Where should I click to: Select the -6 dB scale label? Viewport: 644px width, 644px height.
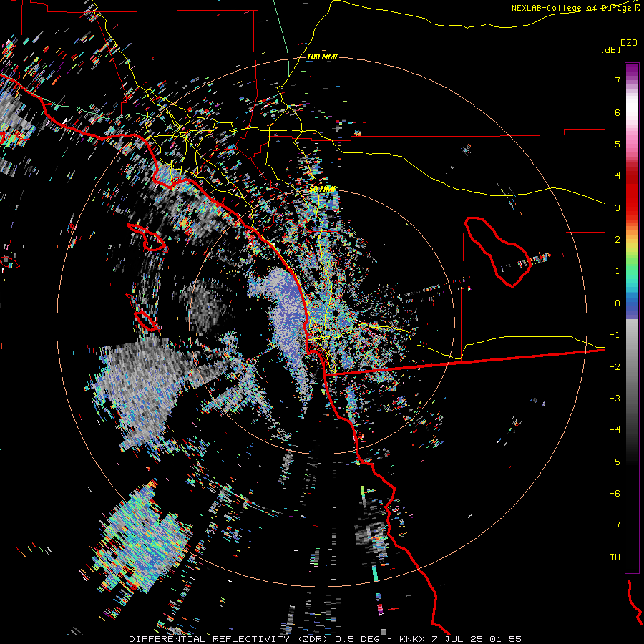pyautogui.click(x=615, y=494)
